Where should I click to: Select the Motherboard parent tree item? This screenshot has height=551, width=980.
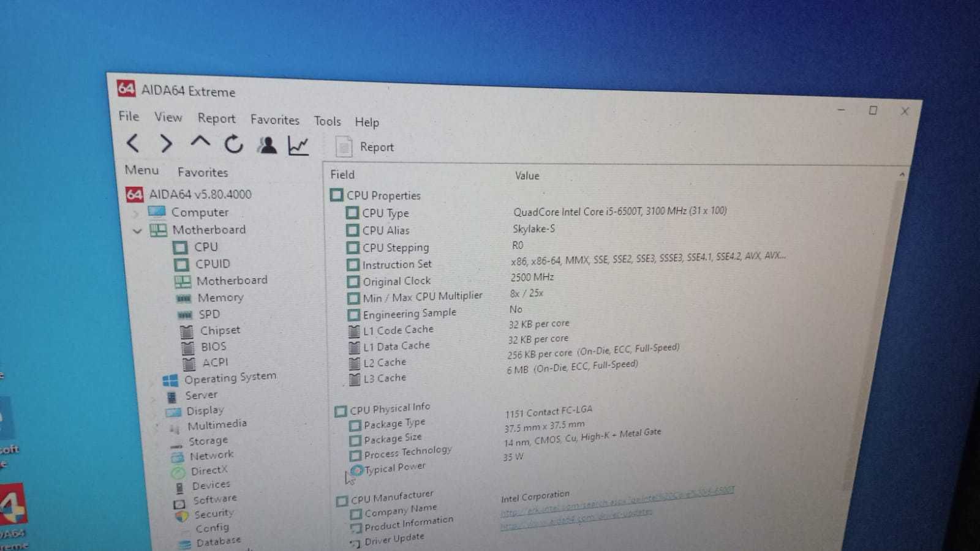pos(209,230)
